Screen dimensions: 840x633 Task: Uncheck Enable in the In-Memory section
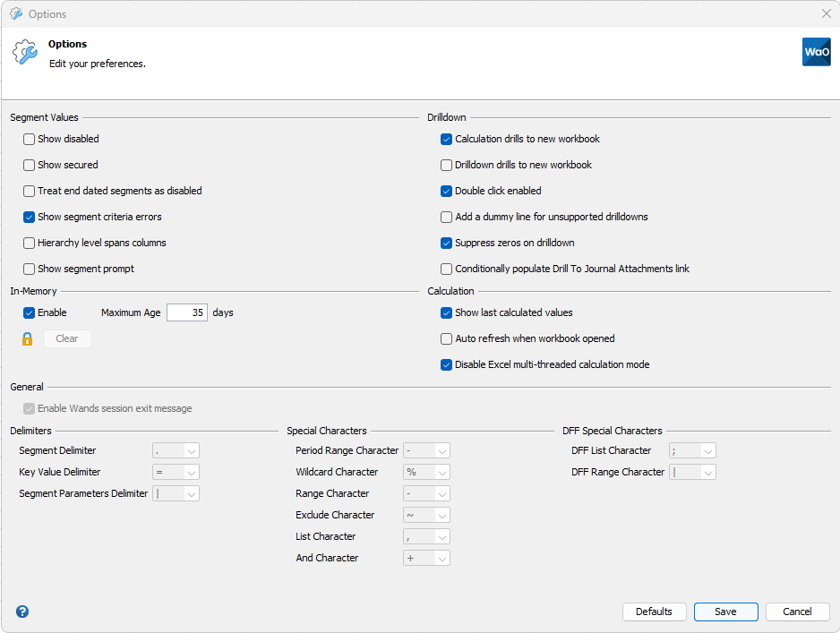[29, 312]
